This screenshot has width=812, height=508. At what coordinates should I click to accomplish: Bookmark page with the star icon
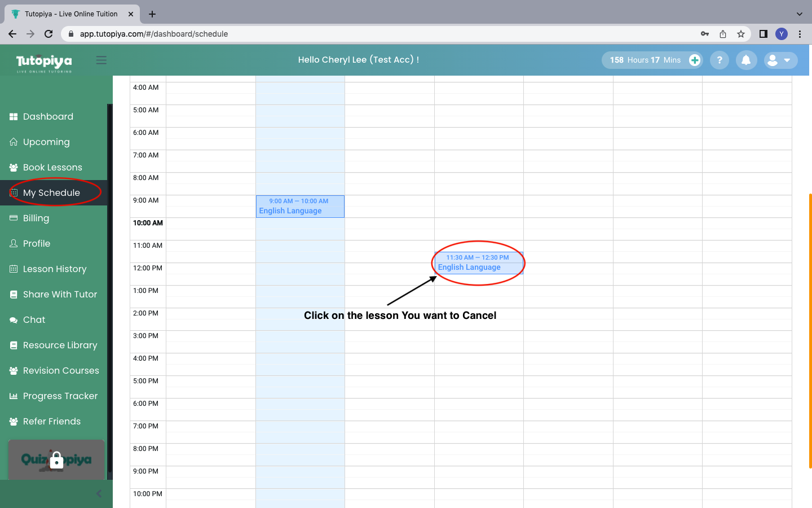click(741, 34)
